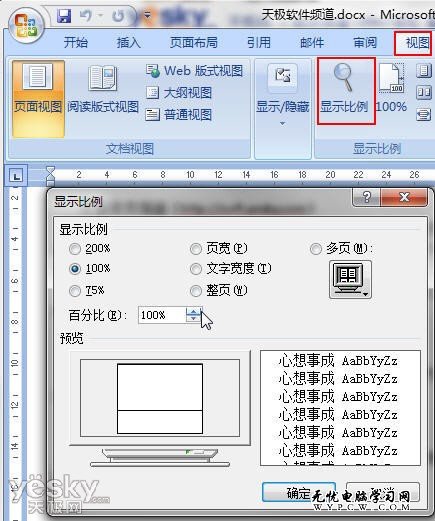Close the 显示比例 dialog
The image size is (435, 521).
(x=404, y=198)
